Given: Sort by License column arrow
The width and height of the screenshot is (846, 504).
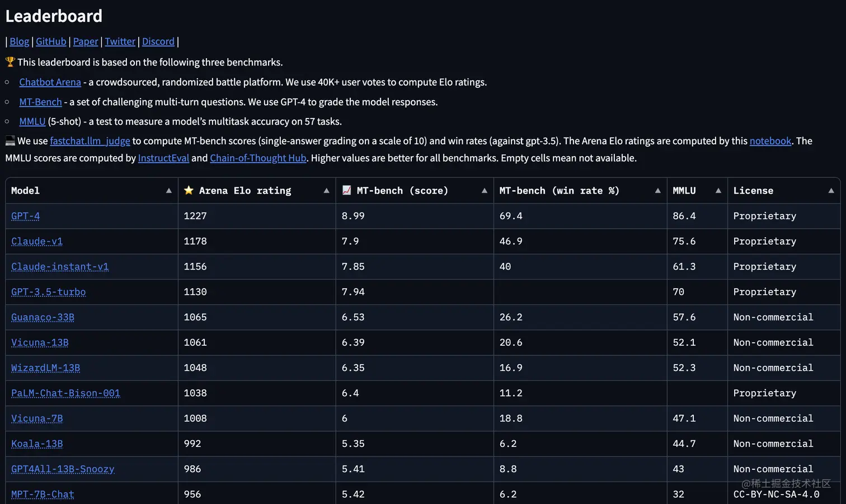Looking at the screenshot, I should (831, 191).
